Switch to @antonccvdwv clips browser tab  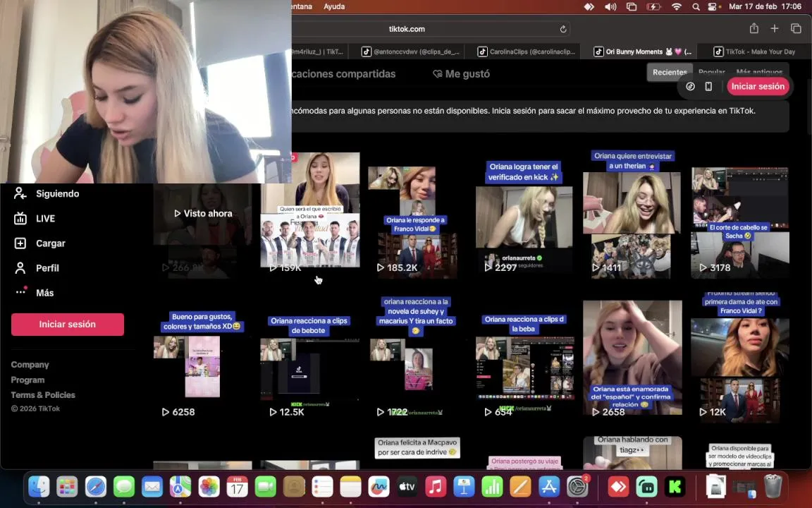coord(410,52)
